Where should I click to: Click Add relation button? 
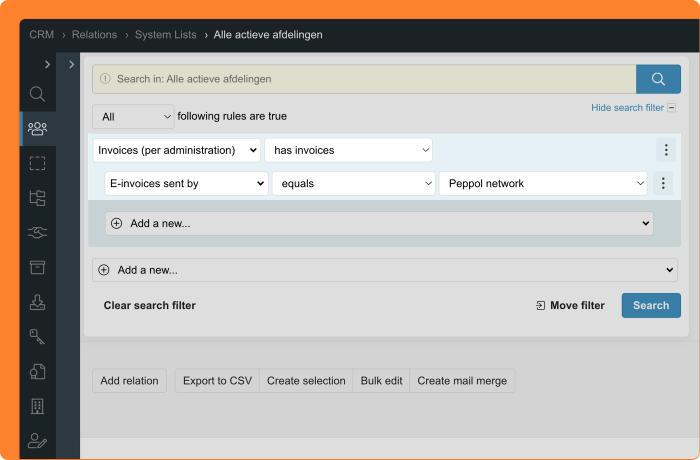pos(129,381)
